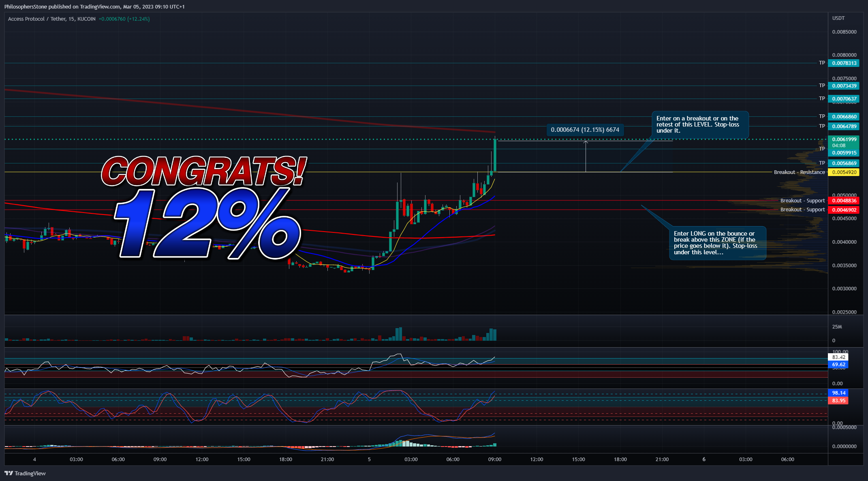Click the published-by PhilosophersStone header text
868x481 pixels.
point(94,6)
